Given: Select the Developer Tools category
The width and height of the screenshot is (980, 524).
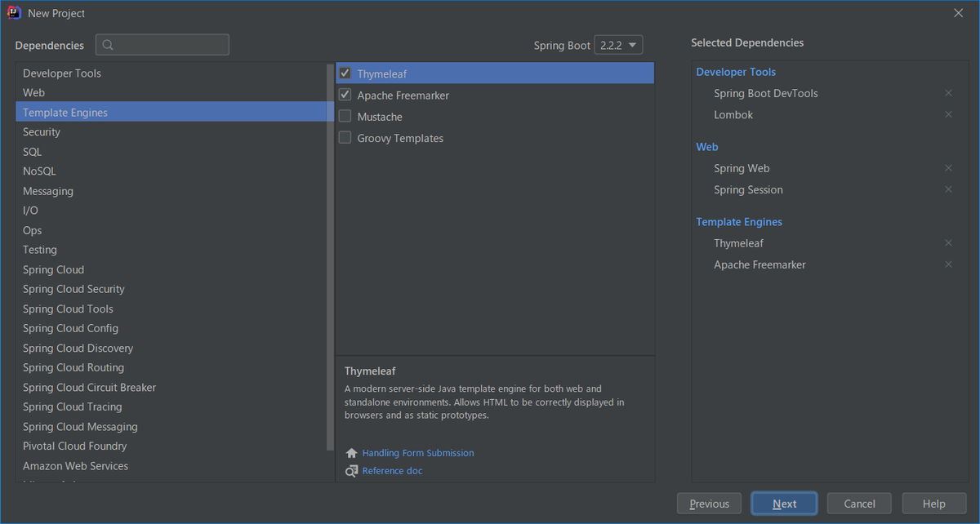Looking at the screenshot, I should coord(171,73).
